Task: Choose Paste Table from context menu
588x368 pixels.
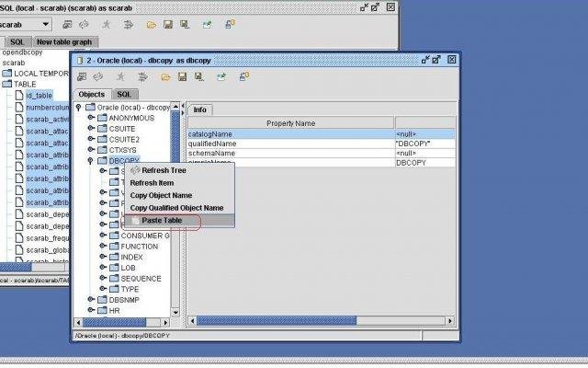Action: click(x=179, y=221)
